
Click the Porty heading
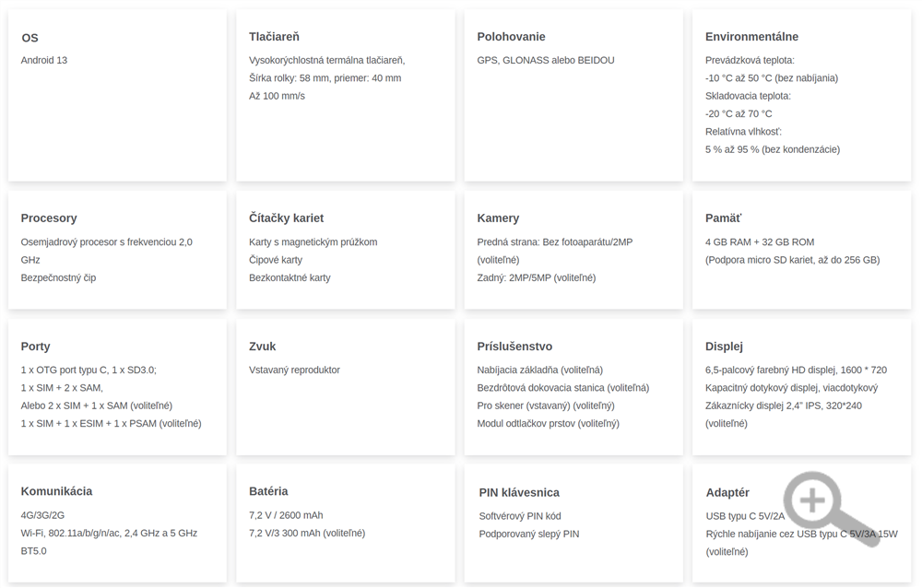click(x=36, y=347)
